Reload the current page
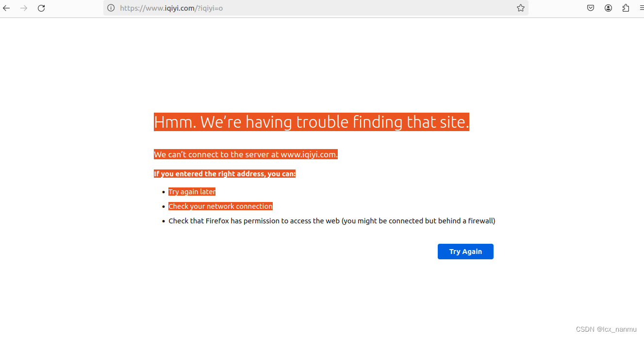This screenshot has height=337, width=644. point(41,8)
